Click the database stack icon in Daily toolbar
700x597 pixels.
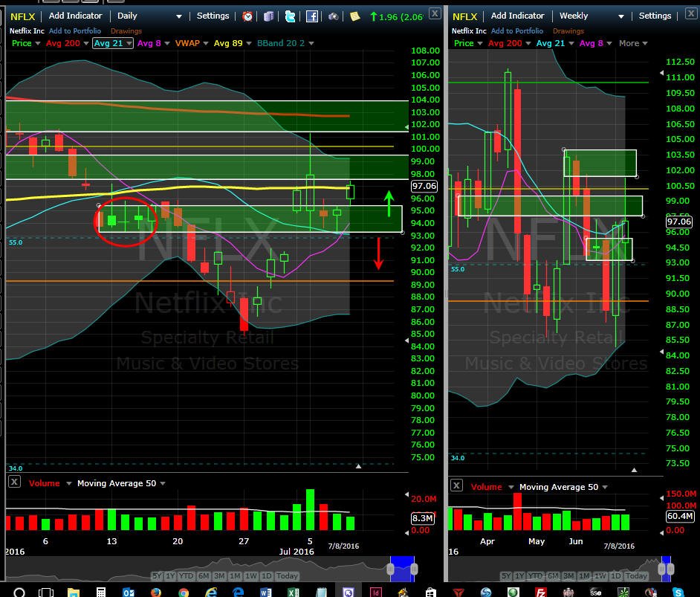(x=268, y=16)
